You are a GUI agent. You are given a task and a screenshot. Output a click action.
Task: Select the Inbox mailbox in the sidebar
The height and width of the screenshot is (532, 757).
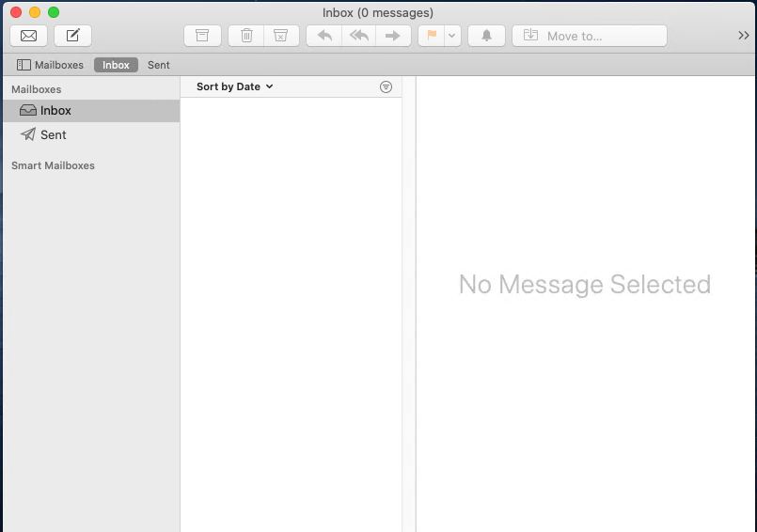click(x=55, y=110)
